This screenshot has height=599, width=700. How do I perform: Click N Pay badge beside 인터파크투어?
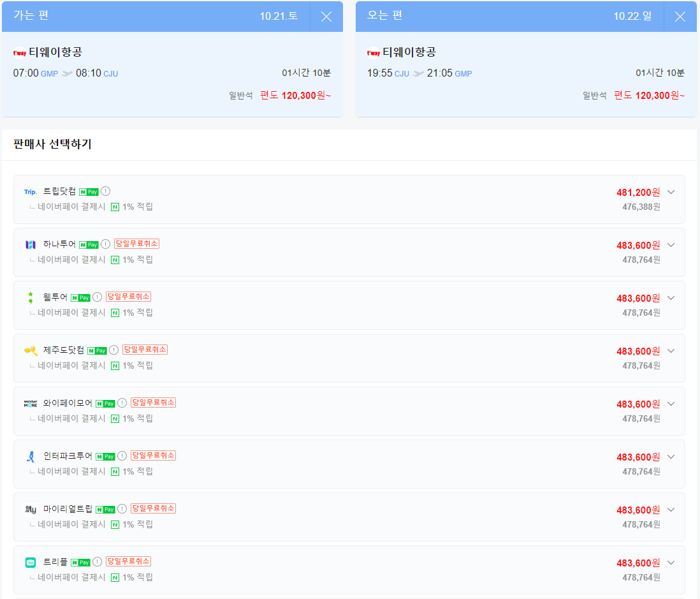pos(105,457)
